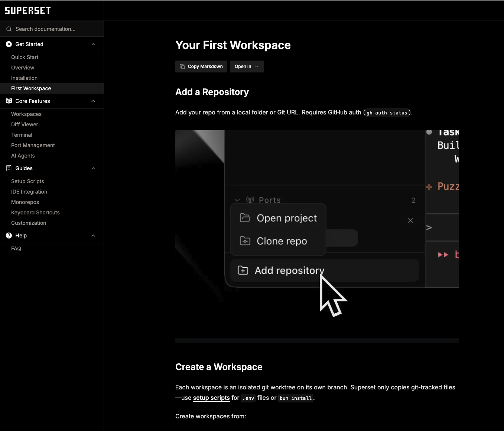Collapse the Get Started section
The width and height of the screenshot is (504, 431).
(x=93, y=44)
